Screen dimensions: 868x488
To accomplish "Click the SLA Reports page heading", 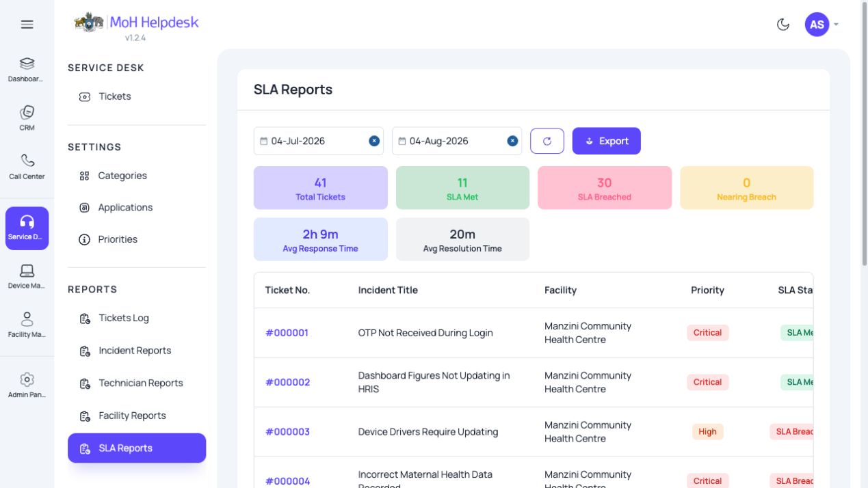I will pyautogui.click(x=293, y=90).
